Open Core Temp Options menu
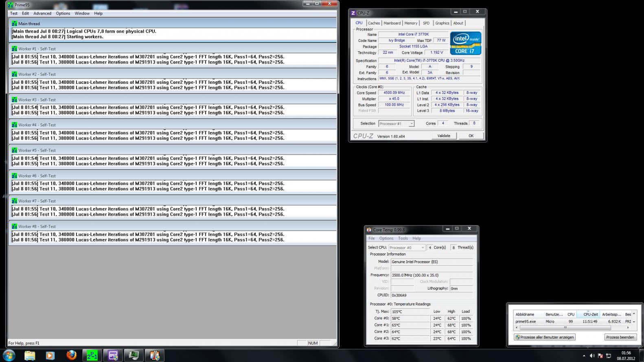The height and width of the screenshot is (362, 644). 386,238
